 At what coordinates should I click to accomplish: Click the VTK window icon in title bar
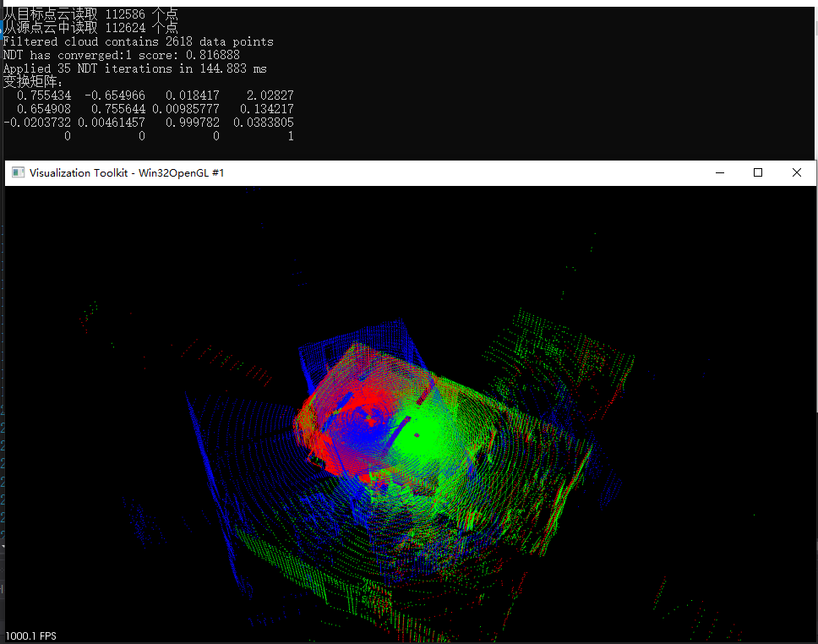click(x=19, y=172)
